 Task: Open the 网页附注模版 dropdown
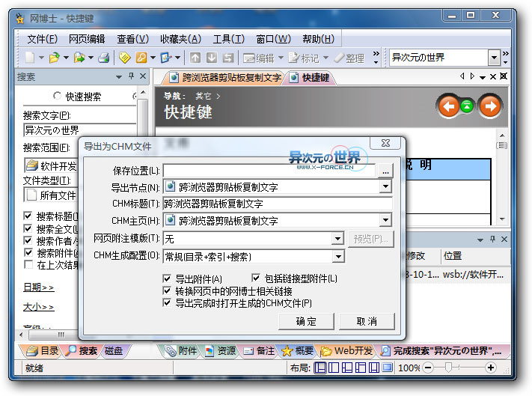(337, 239)
